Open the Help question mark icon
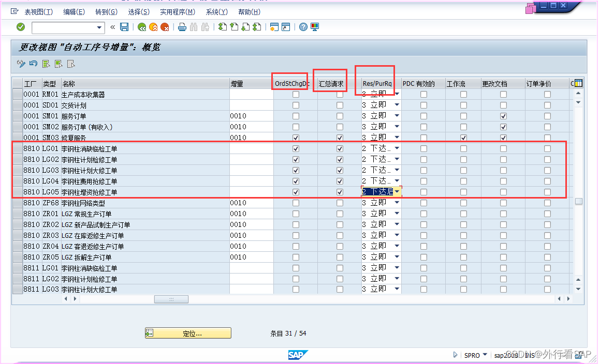 coord(303,27)
